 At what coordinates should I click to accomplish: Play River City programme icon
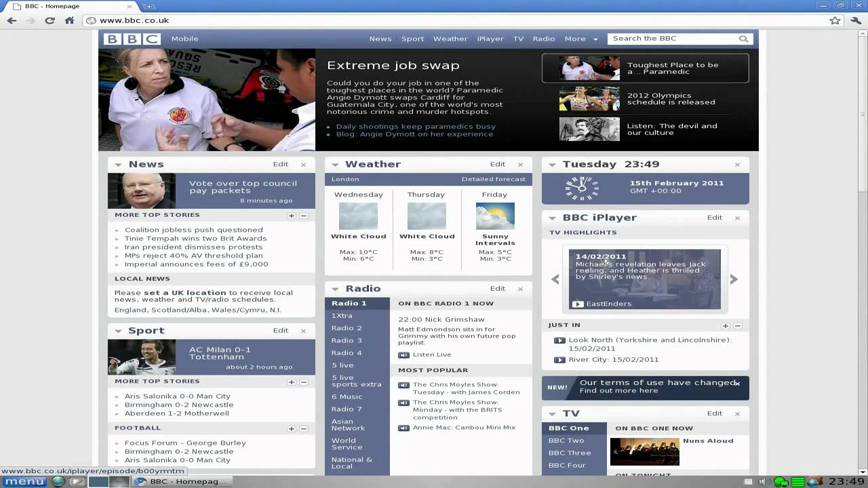point(559,360)
